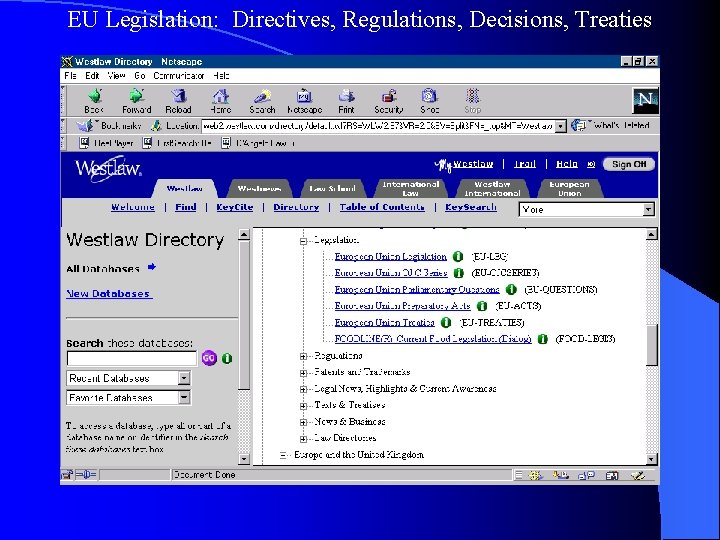Click the Westlaw logo
The height and width of the screenshot is (540, 720).
[x=109, y=169]
